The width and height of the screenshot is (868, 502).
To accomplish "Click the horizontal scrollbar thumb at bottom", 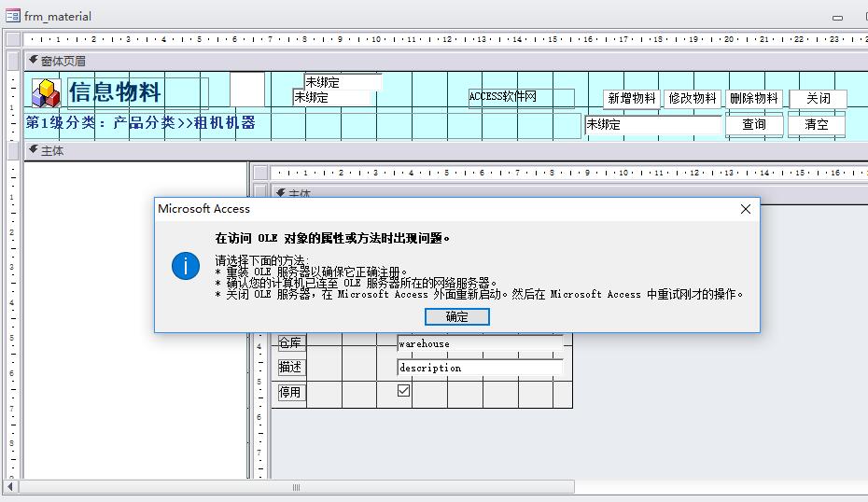I will 296,487.
